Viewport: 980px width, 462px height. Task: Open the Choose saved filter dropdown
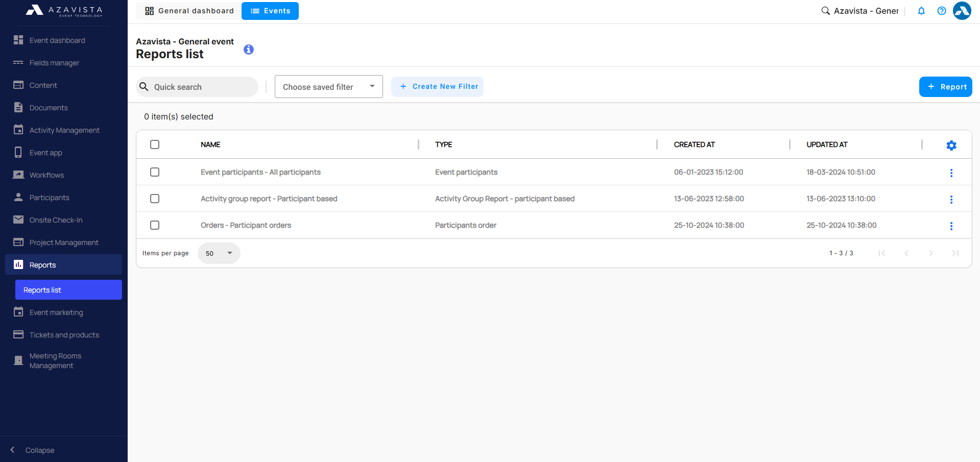click(329, 87)
